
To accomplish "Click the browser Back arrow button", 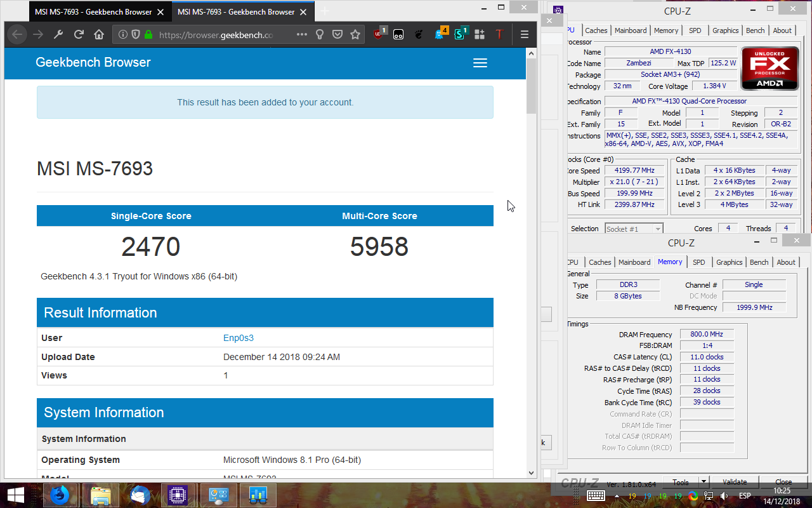I will click(x=17, y=34).
